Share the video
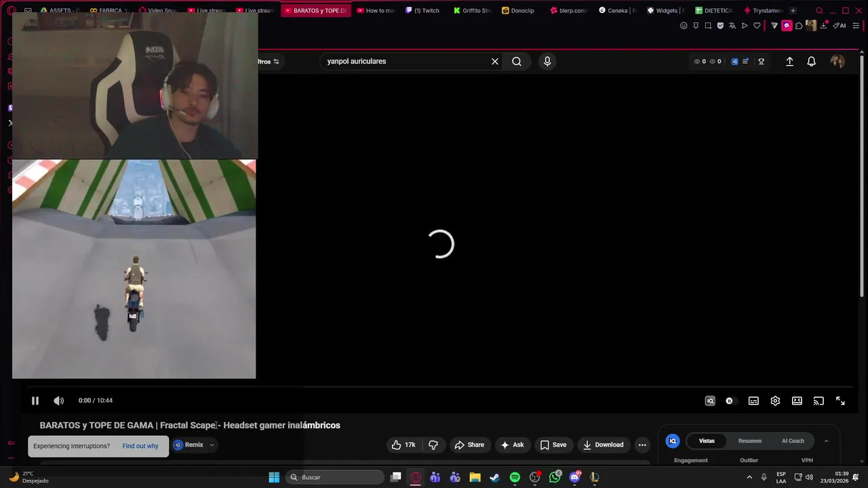The image size is (868, 488). tap(469, 445)
